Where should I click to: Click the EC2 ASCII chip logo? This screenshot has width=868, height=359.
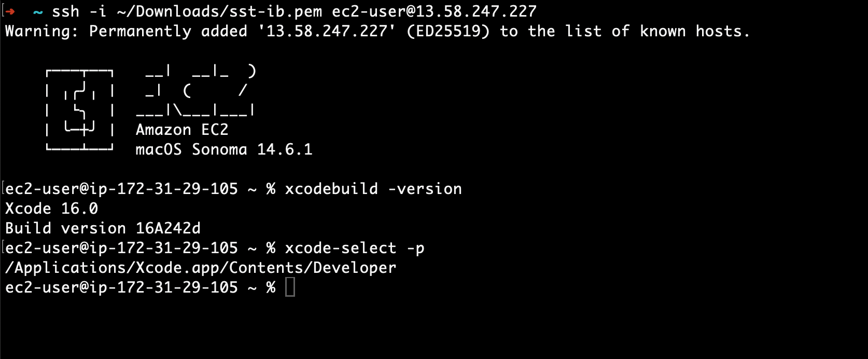(80, 110)
